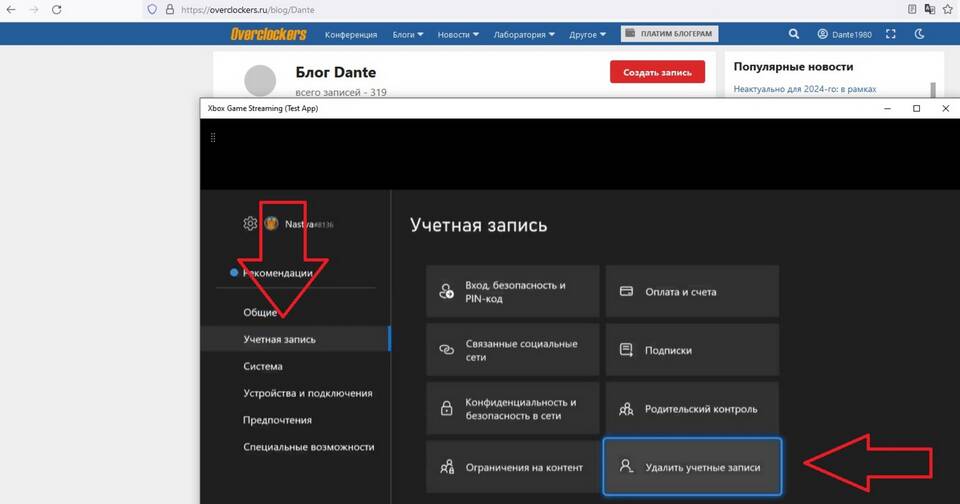Viewport: 960px width, 504px height.
Task: Click the Nastya profile avatar
Action: [x=271, y=224]
